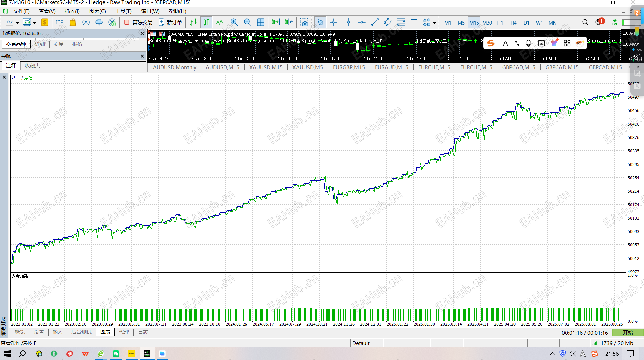The height and width of the screenshot is (360, 644).
Task: Switch to the 收藏夹 navigator tab
Action: pyautogui.click(x=33, y=66)
